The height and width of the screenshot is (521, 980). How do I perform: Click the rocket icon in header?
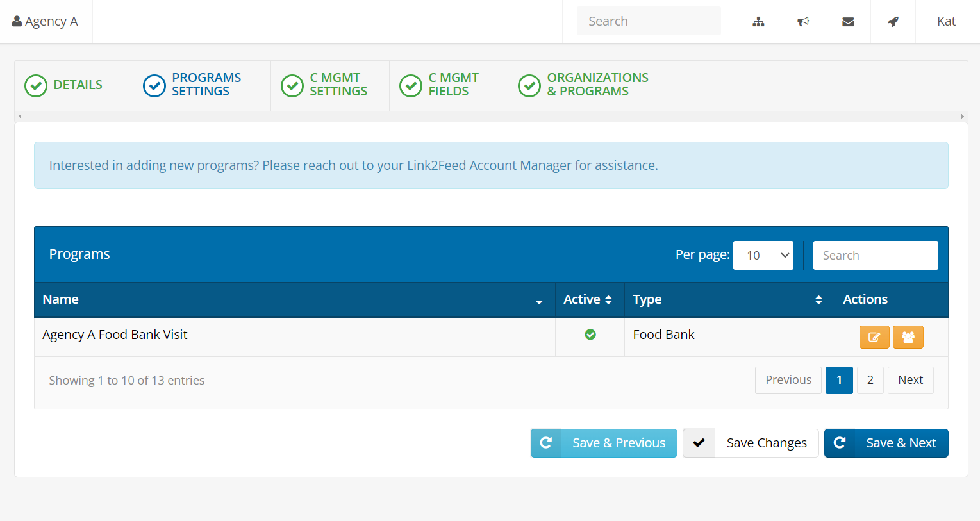893,22
